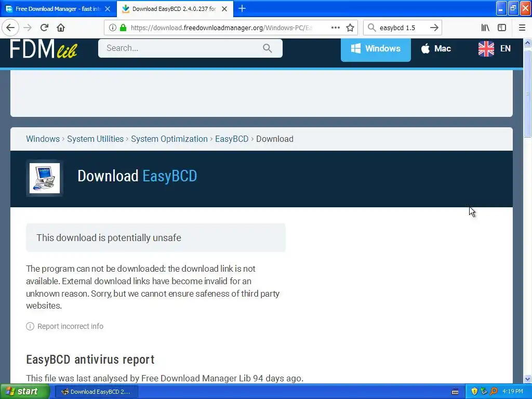The height and width of the screenshot is (399, 532).
Task: Go back using the browser back arrow
Action: [x=10, y=28]
